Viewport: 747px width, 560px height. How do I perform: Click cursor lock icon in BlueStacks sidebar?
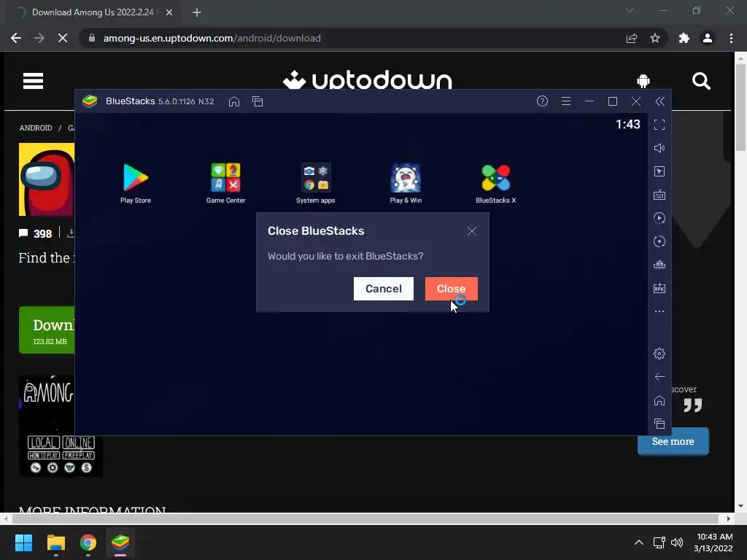coord(659,171)
